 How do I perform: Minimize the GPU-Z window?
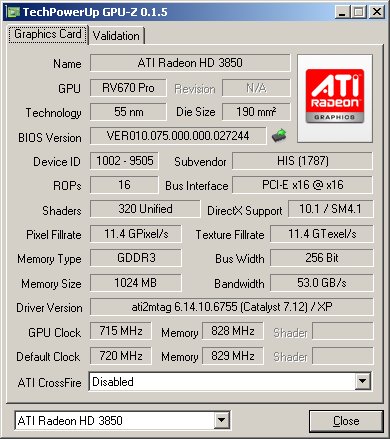pyautogui.click(x=342, y=12)
